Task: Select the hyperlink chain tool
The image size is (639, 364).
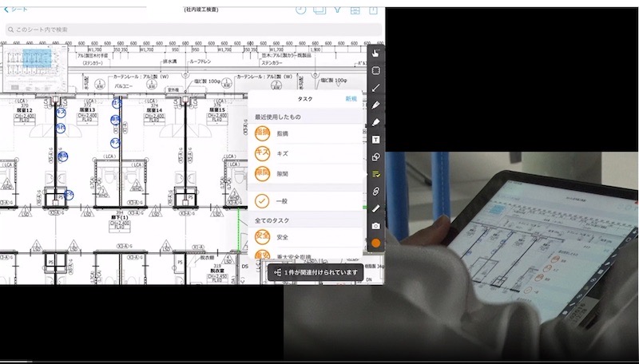Action: tap(375, 191)
